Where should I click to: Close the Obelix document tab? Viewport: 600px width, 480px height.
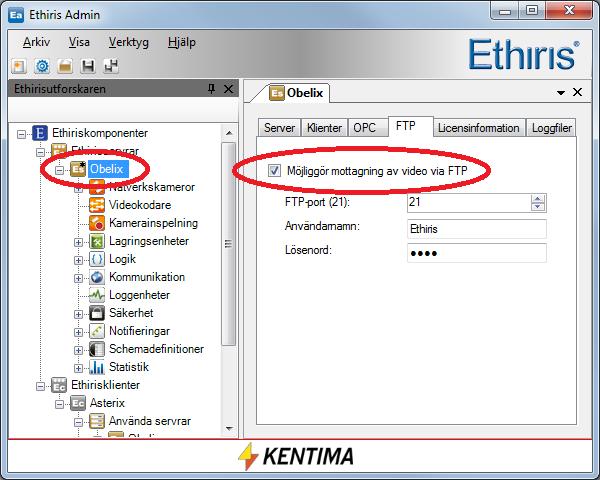pos(577,92)
